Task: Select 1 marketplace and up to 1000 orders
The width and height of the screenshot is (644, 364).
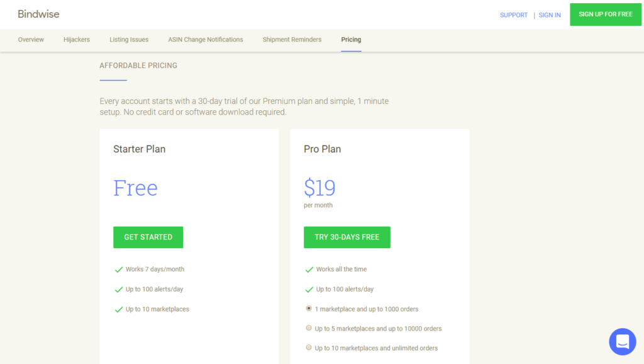Action: tap(309, 309)
